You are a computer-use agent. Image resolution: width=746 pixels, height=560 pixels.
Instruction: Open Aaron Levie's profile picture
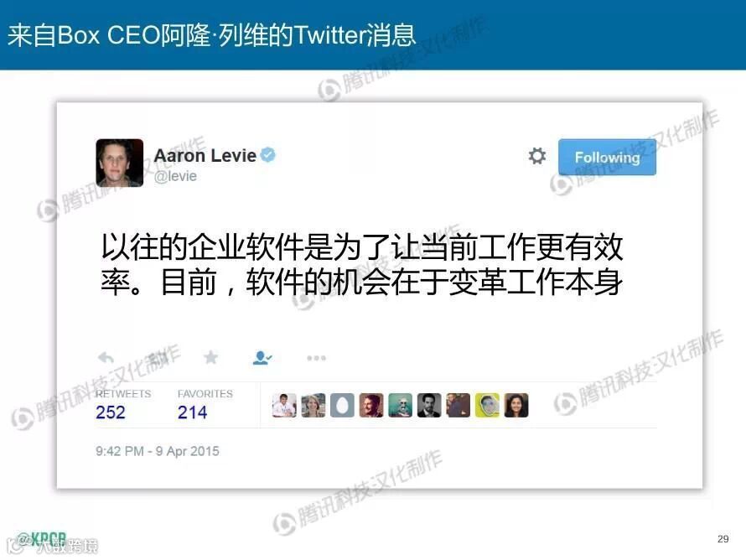pyautogui.click(x=119, y=163)
